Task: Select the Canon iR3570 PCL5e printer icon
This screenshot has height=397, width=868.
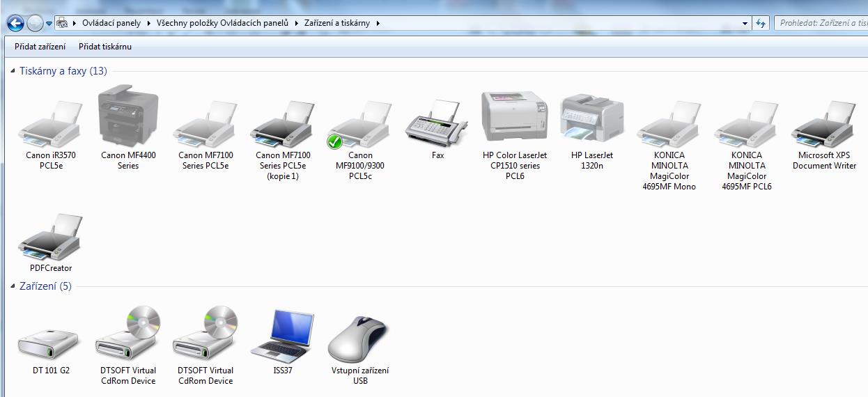Action: [51, 124]
